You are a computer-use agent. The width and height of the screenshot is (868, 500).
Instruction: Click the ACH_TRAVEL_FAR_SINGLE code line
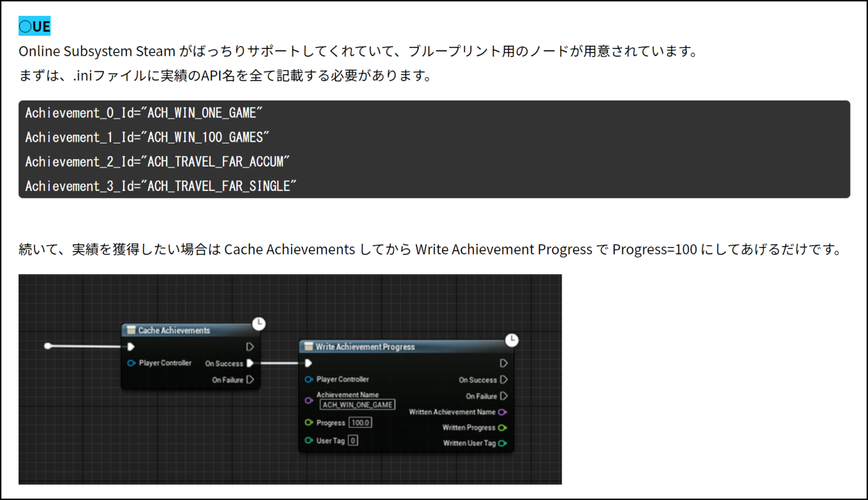[x=160, y=185]
